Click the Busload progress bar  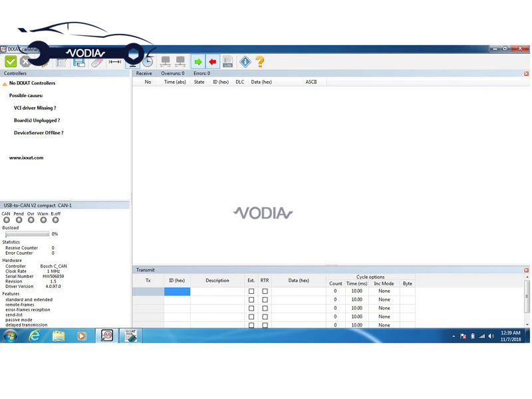pyautogui.click(x=27, y=234)
